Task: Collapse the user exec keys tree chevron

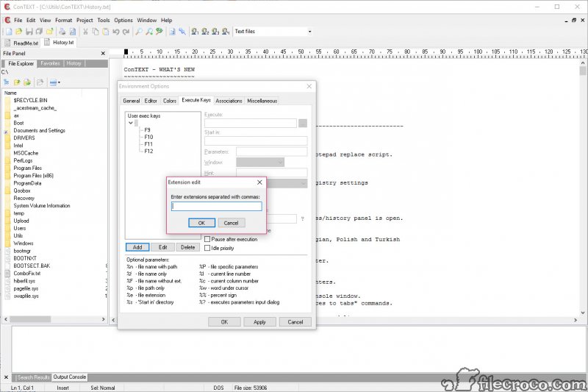Action: [x=131, y=123]
